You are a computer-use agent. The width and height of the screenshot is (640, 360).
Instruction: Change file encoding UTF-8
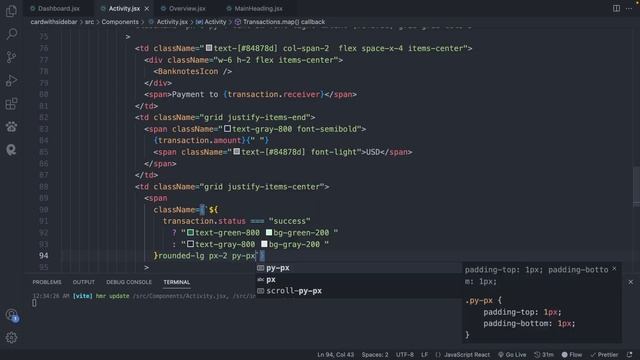(x=404, y=355)
